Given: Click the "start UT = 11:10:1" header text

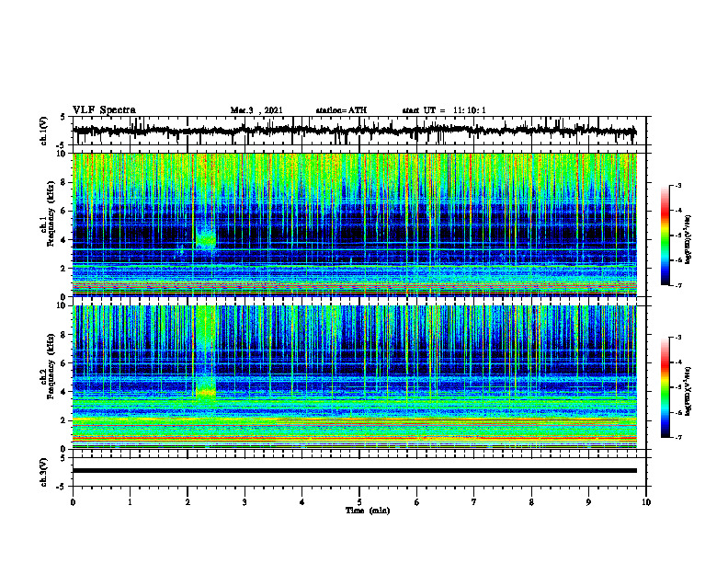Looking at the screenshot, I should coord(444,110).
